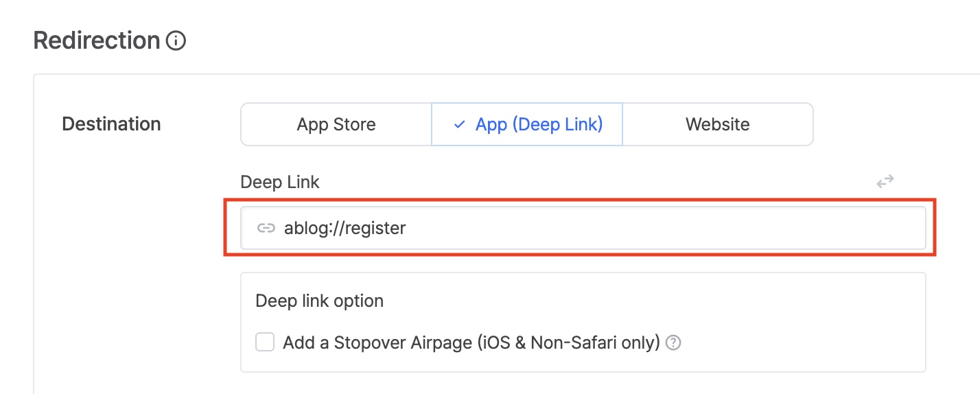This screenshot has height=394, width=980.
Task: Switch destination to Website
Action: pos(717,124)
